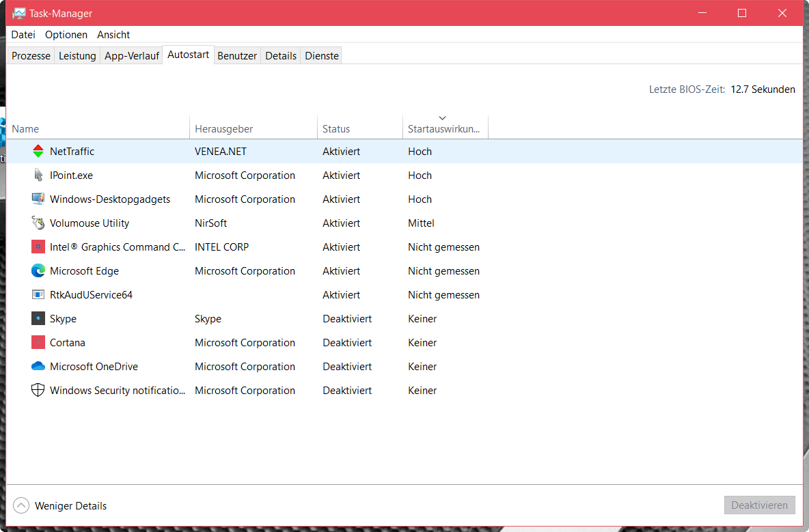Sort by the Status column header
The width and height of the screenshot is (809, 532).
[x=359, y=128]
